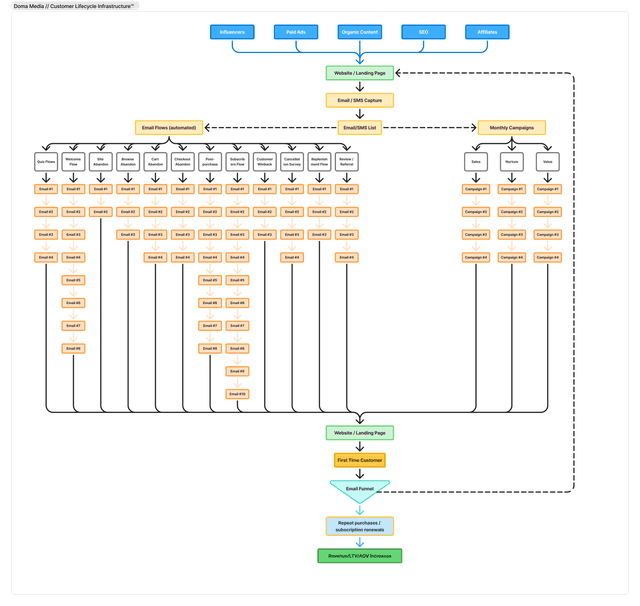Click the Browse Abandon box
This screenshot has height=606, width=640.
[x=128, y=162]
